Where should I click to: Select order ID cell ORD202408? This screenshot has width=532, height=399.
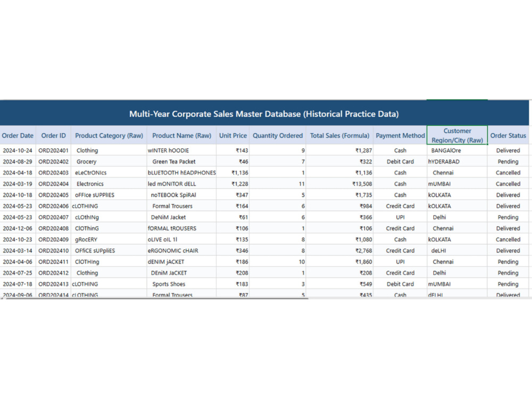[53, 228]
